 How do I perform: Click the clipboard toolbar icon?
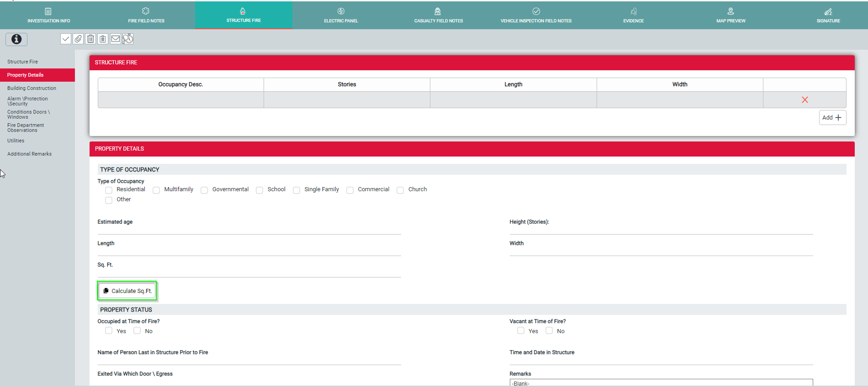[103, 39]
